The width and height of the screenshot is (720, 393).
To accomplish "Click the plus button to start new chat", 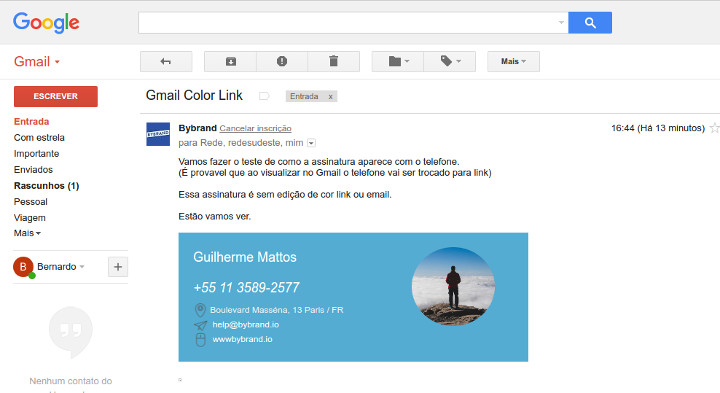I will (x=118, y=267).
